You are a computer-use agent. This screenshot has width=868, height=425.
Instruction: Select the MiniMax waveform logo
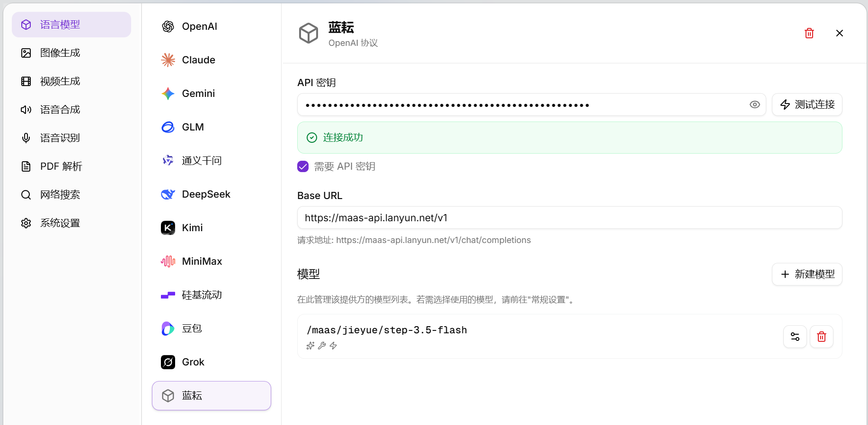[x=168, y=261]
